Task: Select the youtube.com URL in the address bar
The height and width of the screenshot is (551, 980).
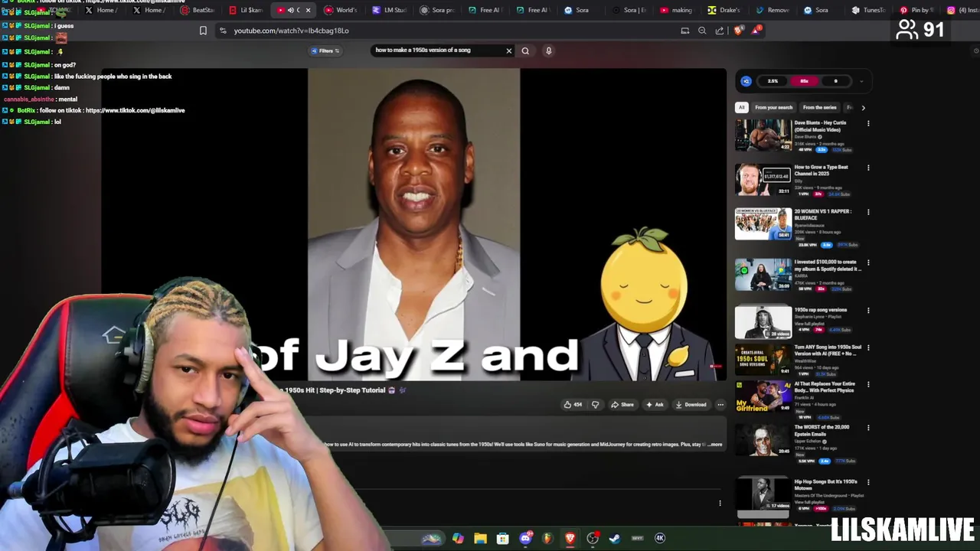Action: (x=291, y=31)
